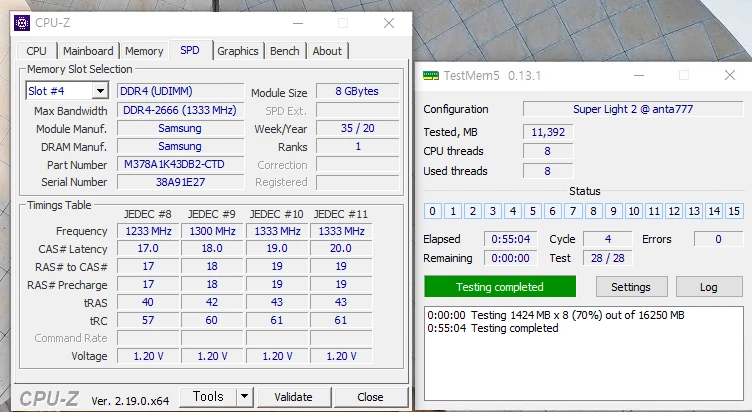Click the Tested MB value 11,392
Viewport: 752px width, 412px height.
tap(548, 132)
